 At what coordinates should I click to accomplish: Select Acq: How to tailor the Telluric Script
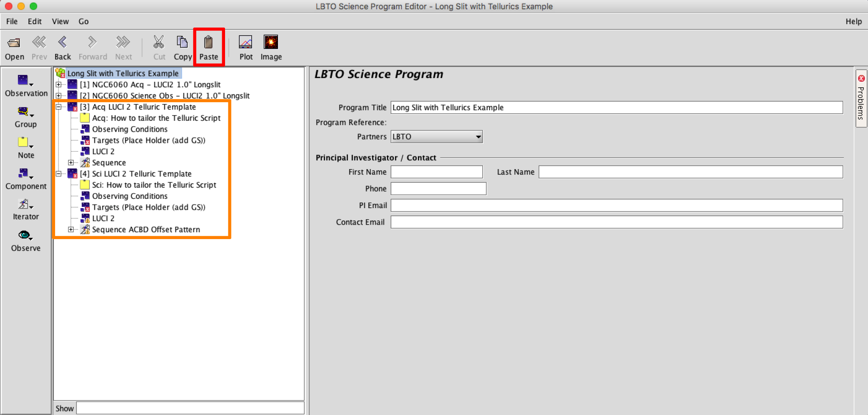coord(156,118)
